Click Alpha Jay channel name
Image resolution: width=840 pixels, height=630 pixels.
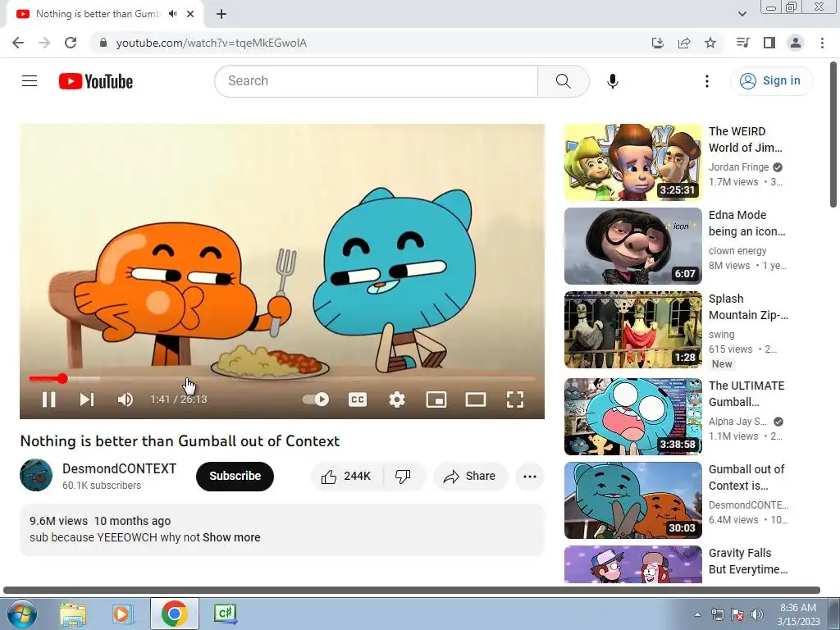(737, 422)
